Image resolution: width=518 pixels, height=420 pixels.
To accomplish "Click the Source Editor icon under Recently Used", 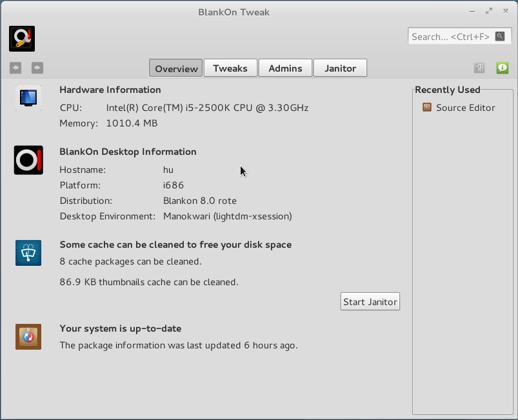I will [427, 108].
